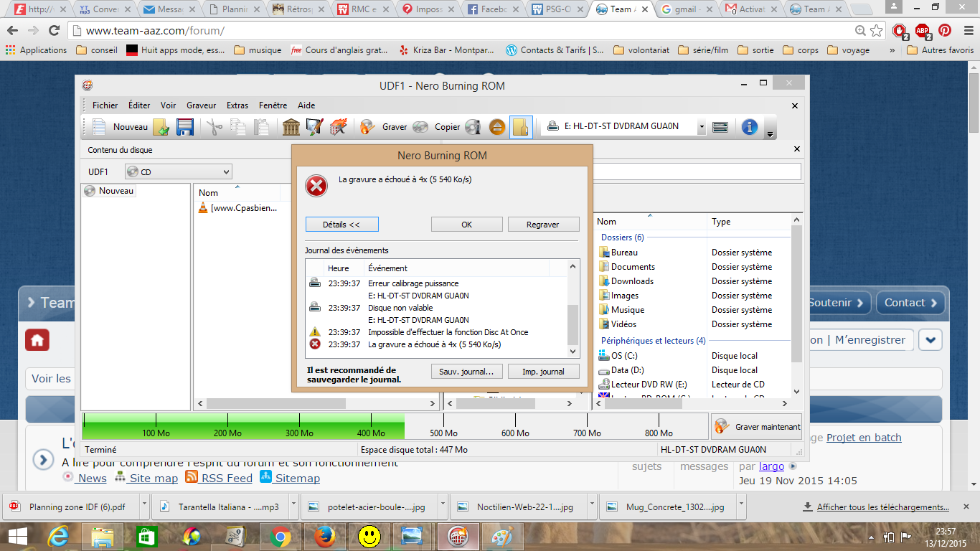
Task: Select the Images folder in file browser
Action: 618,296
